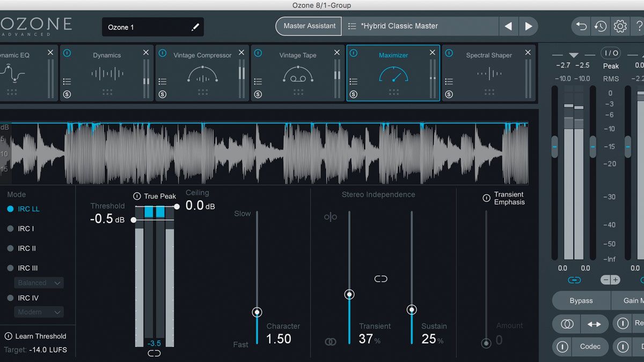The height and width of the screenshot is (362, 644).
Task: Click the history clock icon
Action: 601,26
